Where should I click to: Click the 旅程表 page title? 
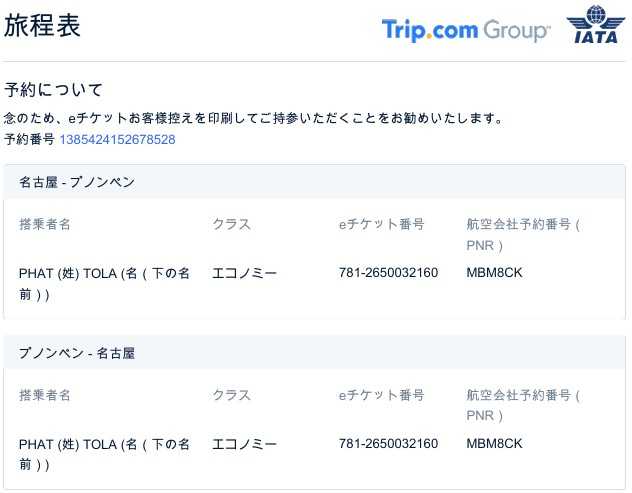tap(42, 27)
